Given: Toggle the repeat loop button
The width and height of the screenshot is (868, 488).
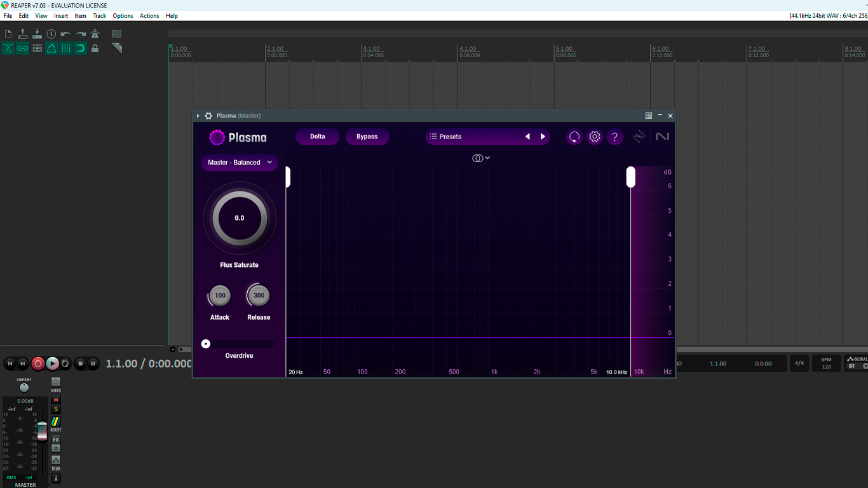Looking at the screenshot, I should pos(65,363).
